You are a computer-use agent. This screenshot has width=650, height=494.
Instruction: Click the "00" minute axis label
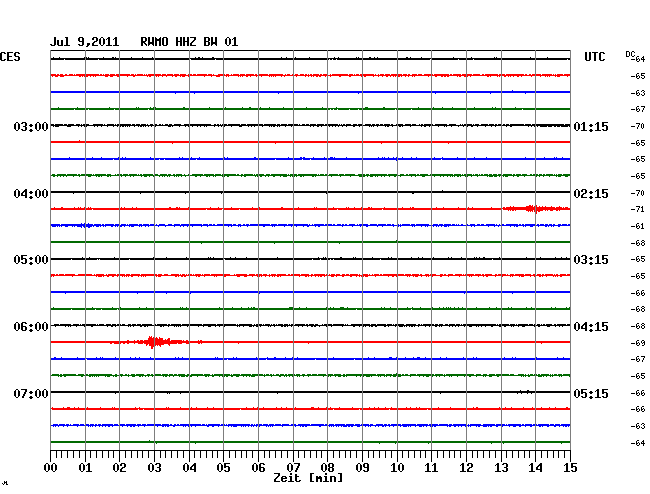click(x=51, y=468)
